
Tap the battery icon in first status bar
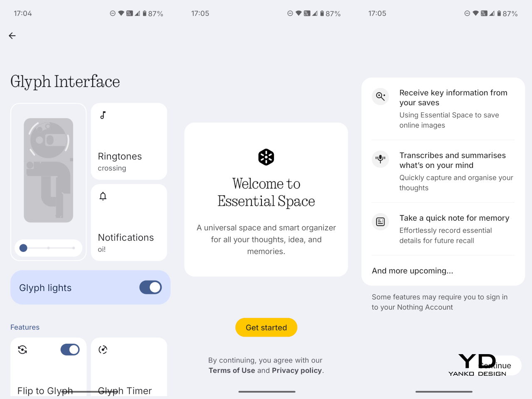click(x=145, y=13)
